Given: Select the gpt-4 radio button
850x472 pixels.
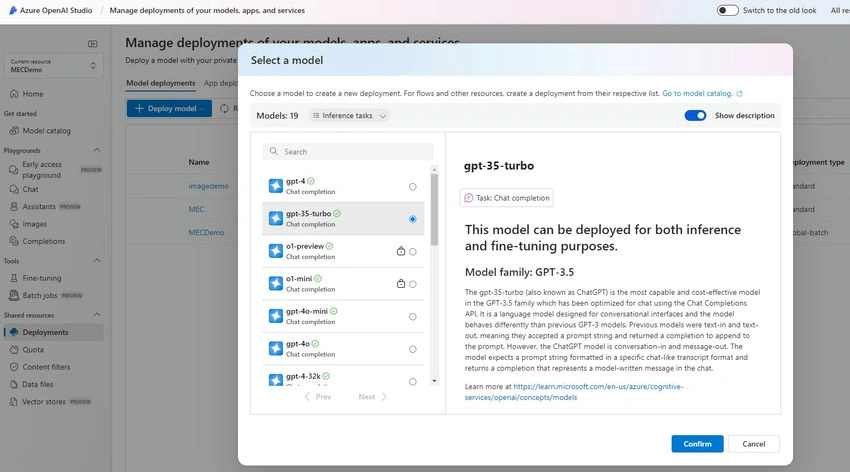Looking at the screenshot, I should [413, 186].
